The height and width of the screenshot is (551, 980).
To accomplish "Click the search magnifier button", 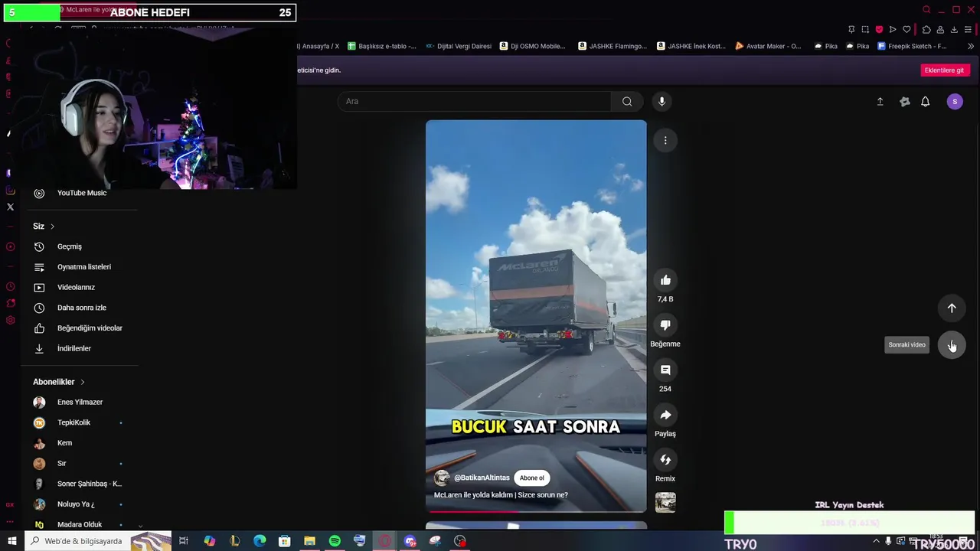I will [627, 101].
